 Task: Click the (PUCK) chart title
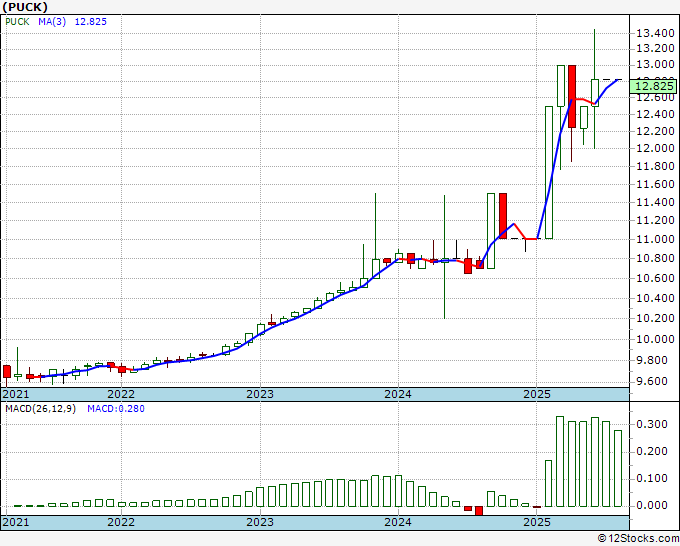[x=25, y=7]
